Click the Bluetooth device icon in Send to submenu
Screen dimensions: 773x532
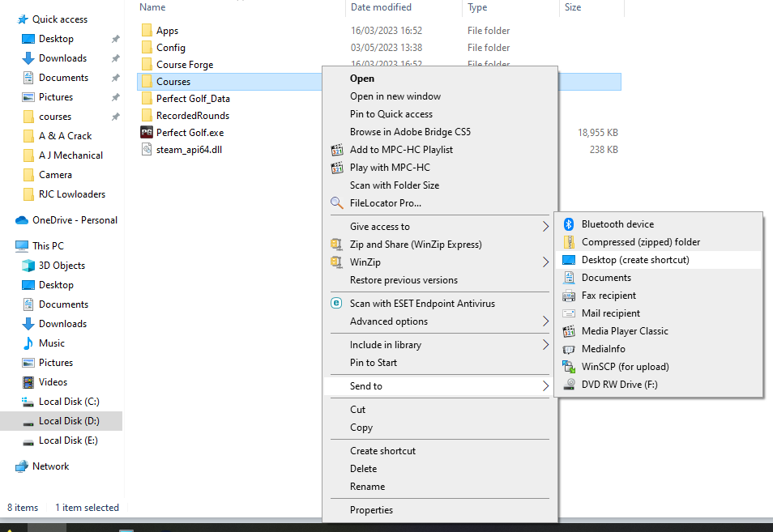(569, 224)
